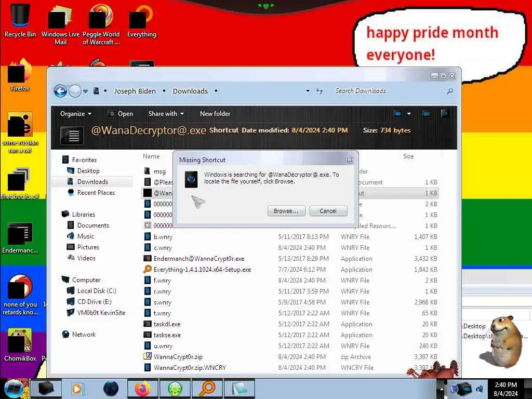The width and height of the screenshot is (532, 399).
Task: Open Windows Live Mail desktop icon
Action: click(60, 24)
